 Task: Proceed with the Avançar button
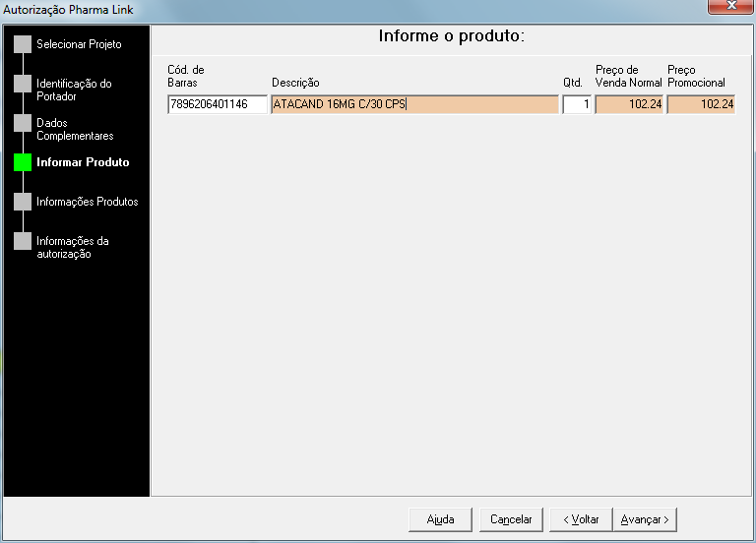pyautogui.click(x=645, y=519)
